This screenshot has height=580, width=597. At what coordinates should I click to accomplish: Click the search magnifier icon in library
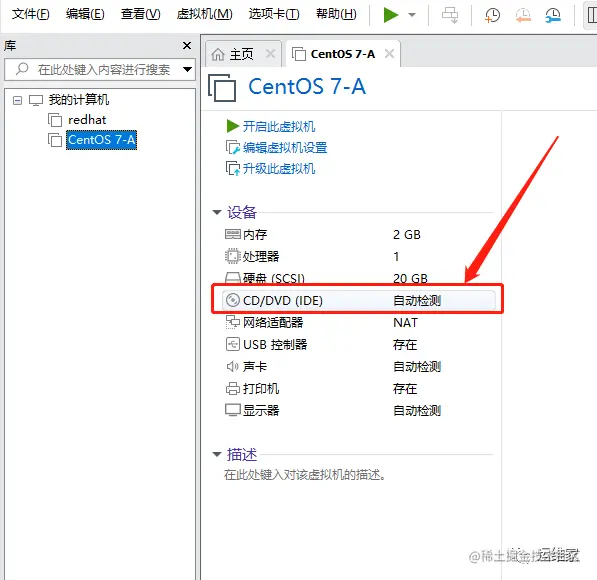pyautogui.click(x=22, y=69)
